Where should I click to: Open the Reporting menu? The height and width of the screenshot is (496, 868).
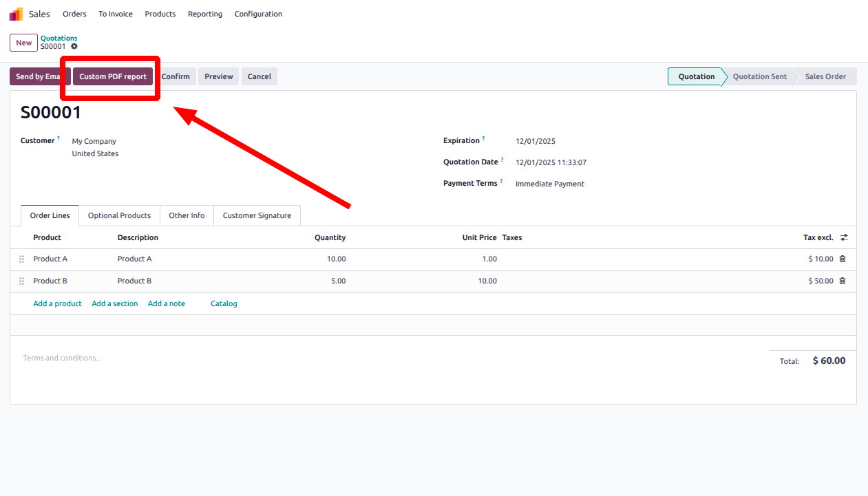[x=205, y=14]
